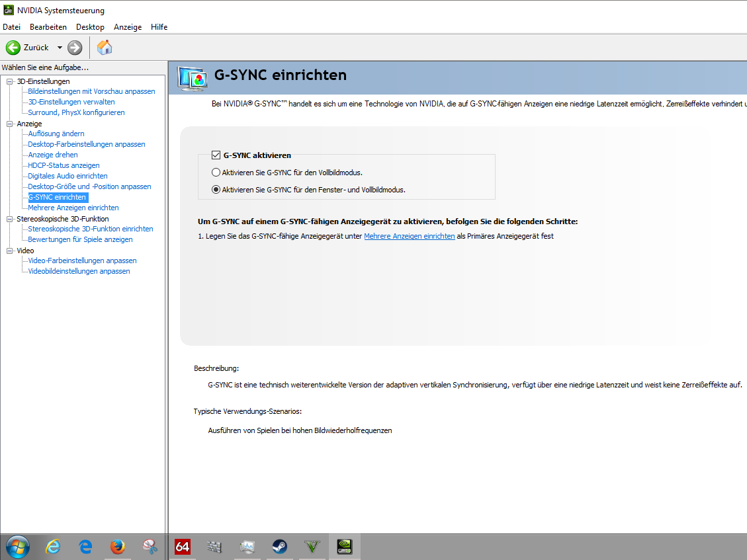Open Stereoskopische 3D-Funktion einrichten
The width and height of the screenshot is (747, 560).
click(91, 229)
